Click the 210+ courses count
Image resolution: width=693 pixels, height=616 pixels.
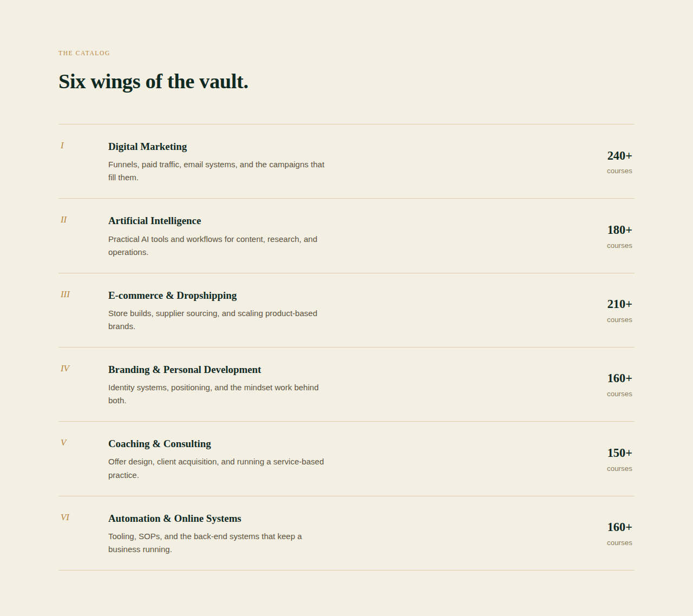pyautogui.click(x=619, y=311)
